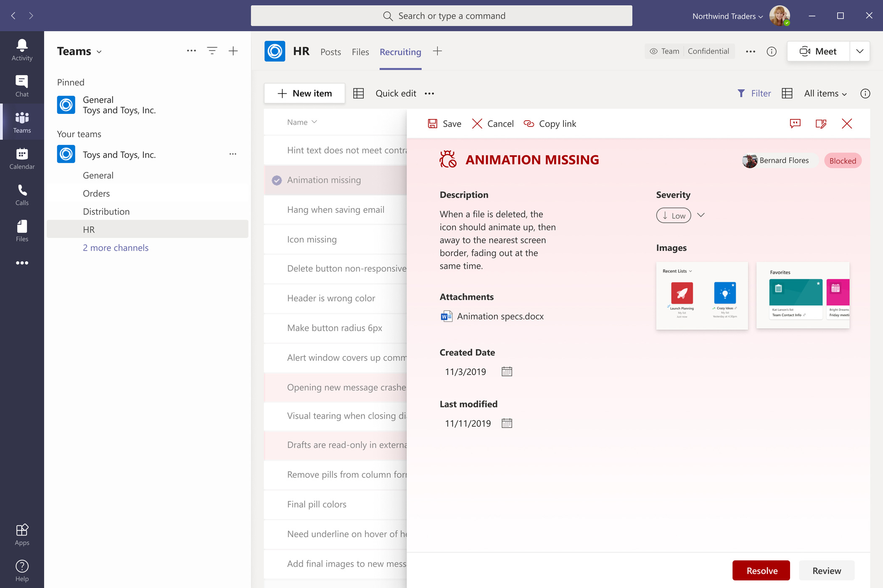Click the Meet video button
This screenshot has width=883, height=588.
coord(818,51)
